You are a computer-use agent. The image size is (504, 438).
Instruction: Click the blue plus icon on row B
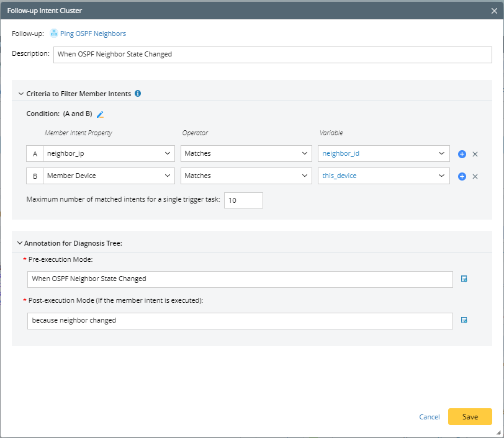(462, 176)
